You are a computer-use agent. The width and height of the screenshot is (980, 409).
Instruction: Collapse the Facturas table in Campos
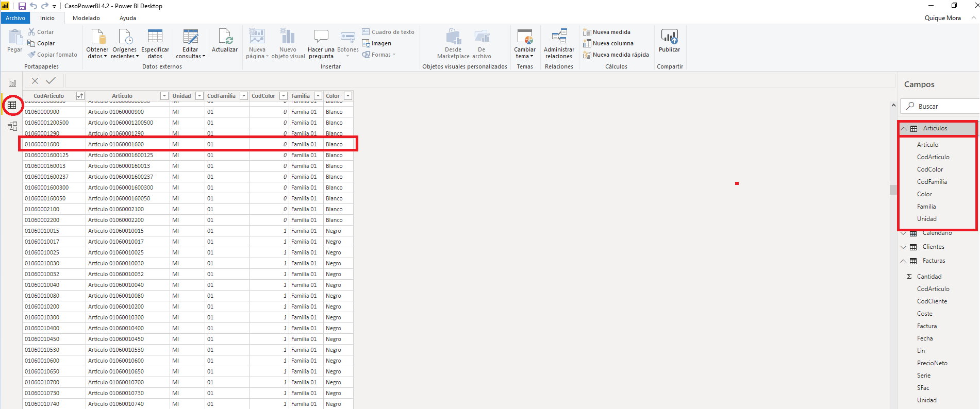click(903, 261)
